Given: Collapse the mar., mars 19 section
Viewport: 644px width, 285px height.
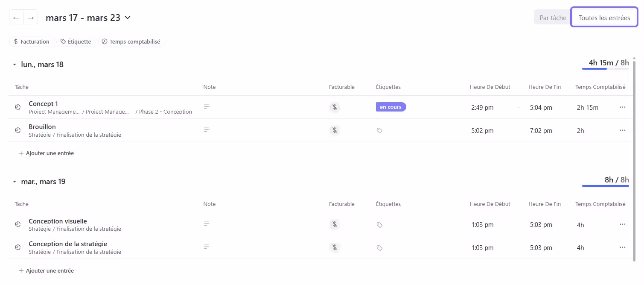Looking at the screenshot, I should point(15,182).
